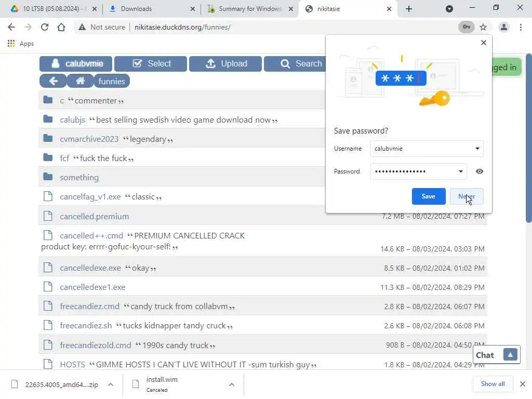Go to the home folder breadcrumb icon

80,81
